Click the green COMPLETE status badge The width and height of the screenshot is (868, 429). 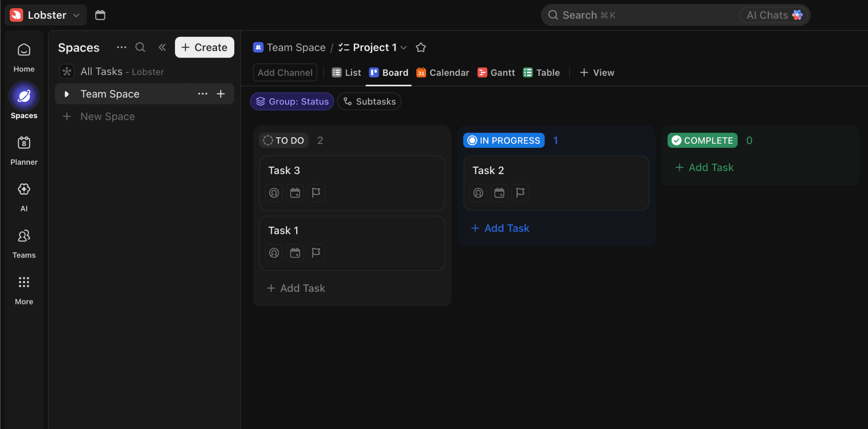point(703,141)
